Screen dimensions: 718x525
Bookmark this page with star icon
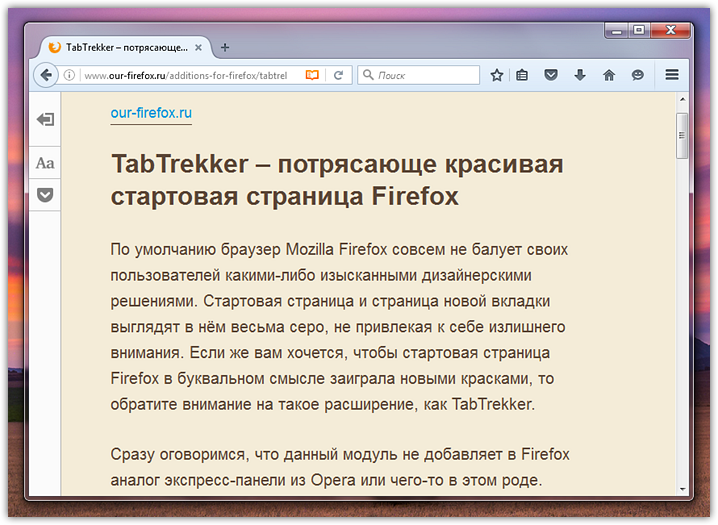coord(497,75)
